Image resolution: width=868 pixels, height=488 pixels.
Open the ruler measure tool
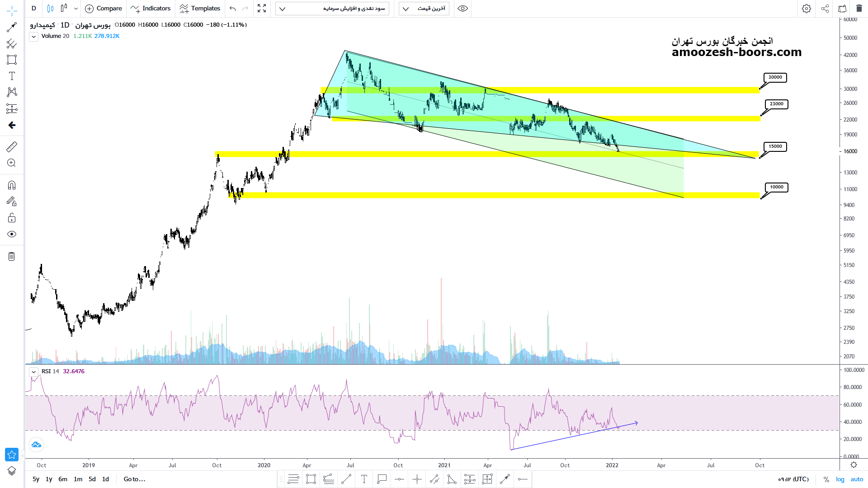tap(12, 146)
